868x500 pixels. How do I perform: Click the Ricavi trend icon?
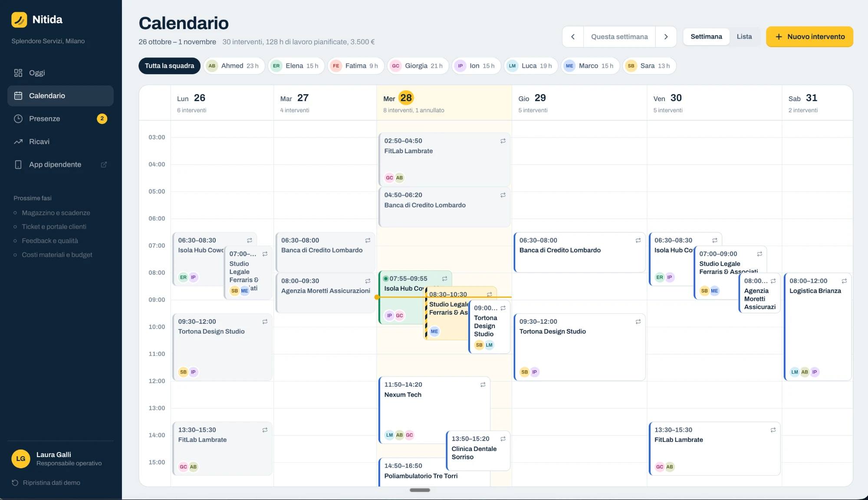coord(18,141)
